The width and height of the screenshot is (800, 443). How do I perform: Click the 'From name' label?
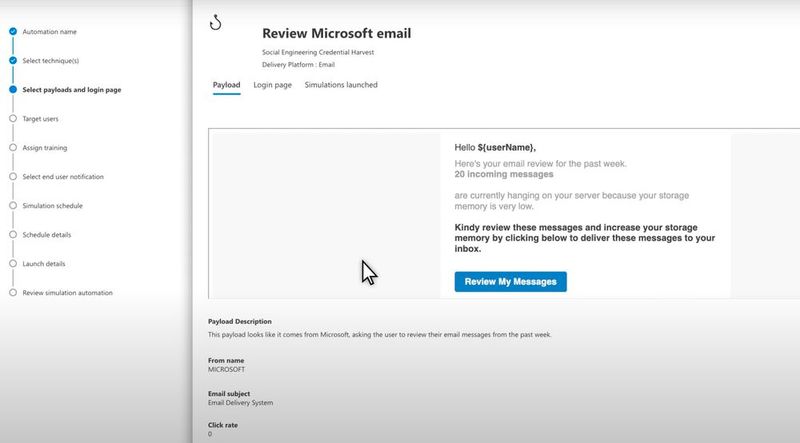pos(226,360)
